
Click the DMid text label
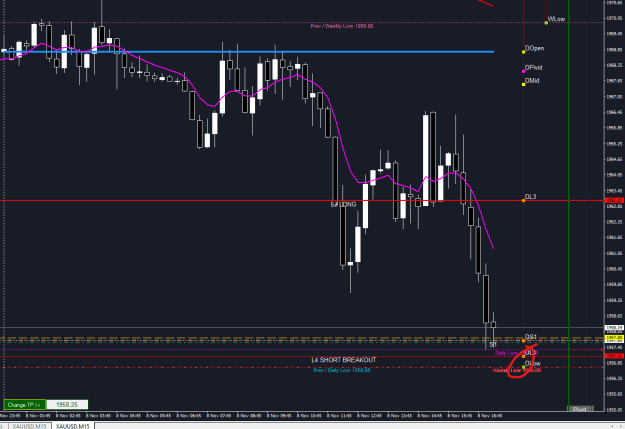532,81
